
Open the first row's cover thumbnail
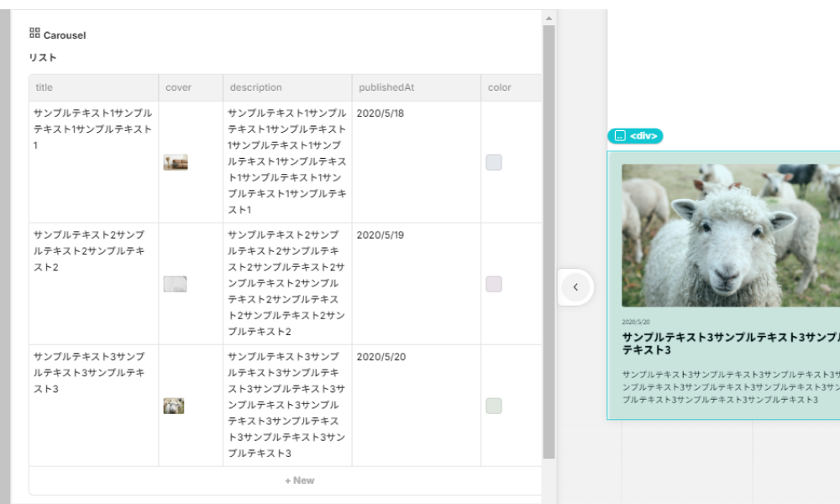click(176, 162)
